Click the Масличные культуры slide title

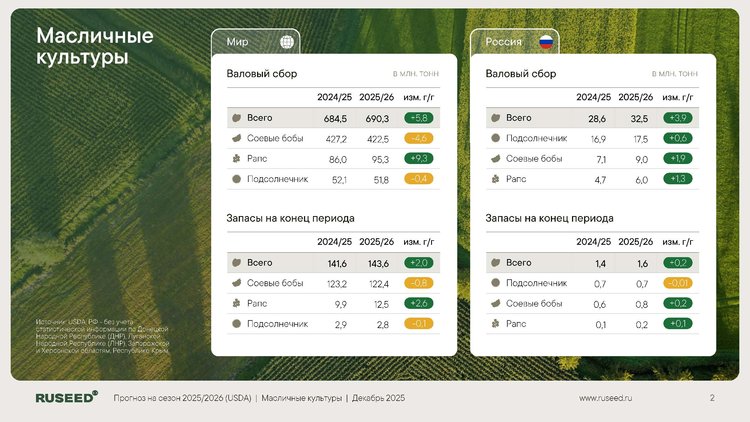pos(95,46)
